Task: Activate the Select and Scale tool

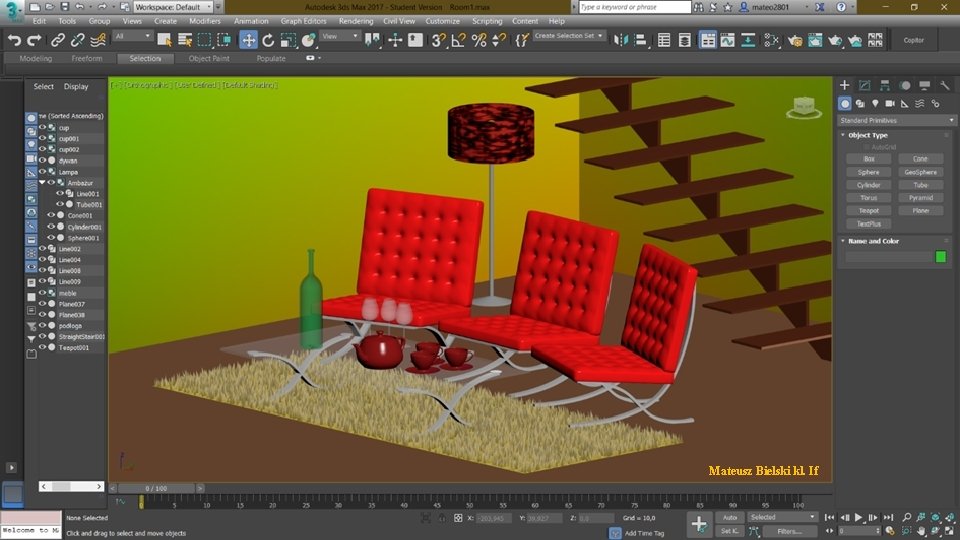Action: [x=288, y=40]
